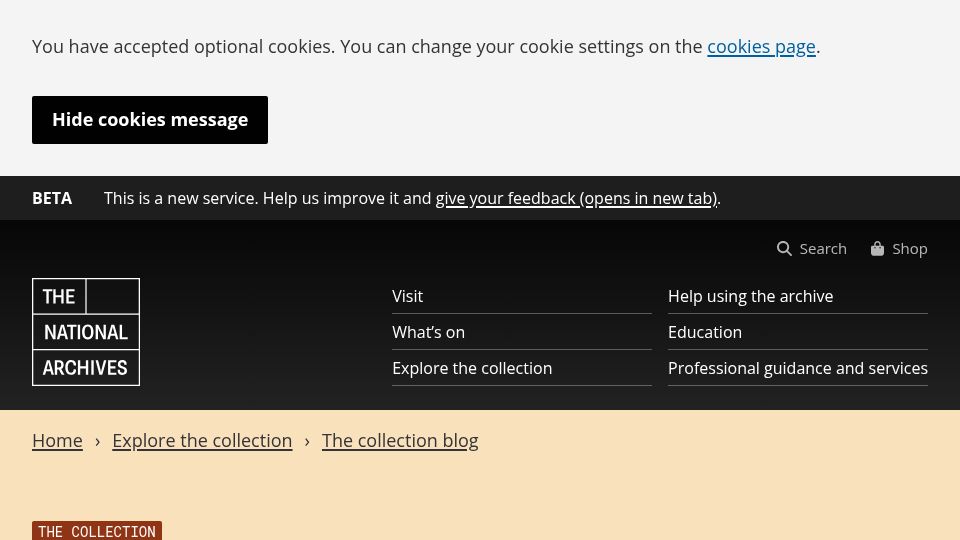Click Explore the collection breadcrumb
960x540 pixels.
coord(202,441)
